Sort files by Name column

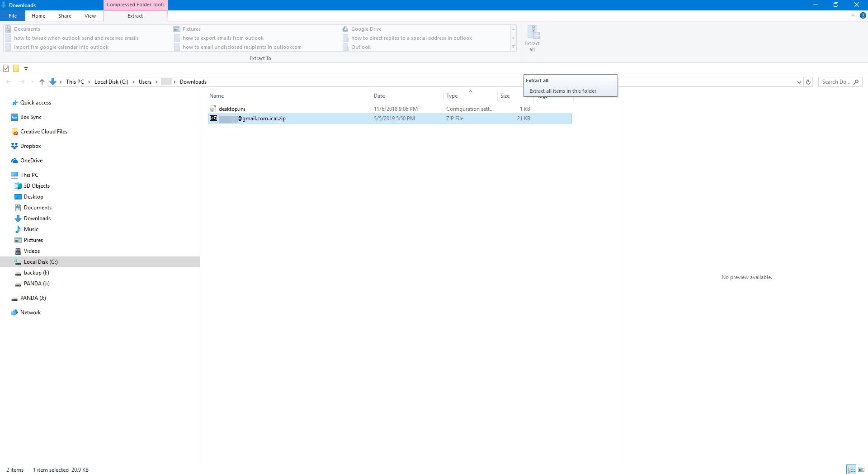(217, 96)
